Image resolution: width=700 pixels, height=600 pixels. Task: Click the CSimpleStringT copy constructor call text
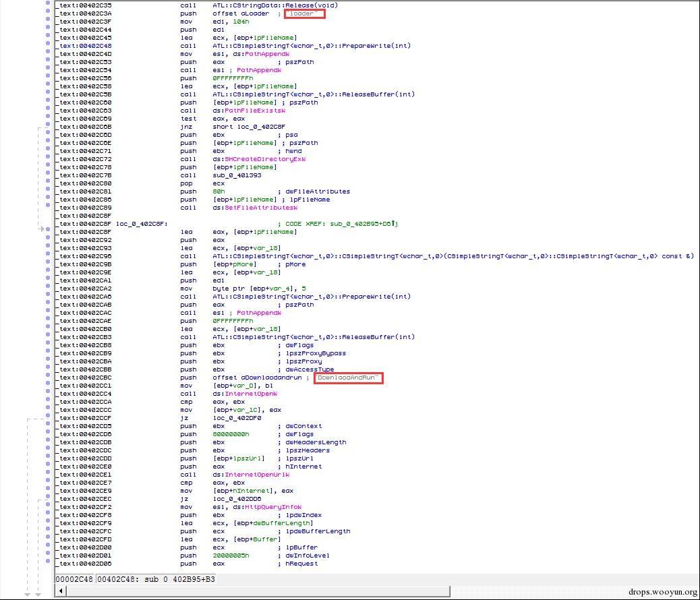pos(453,256)
